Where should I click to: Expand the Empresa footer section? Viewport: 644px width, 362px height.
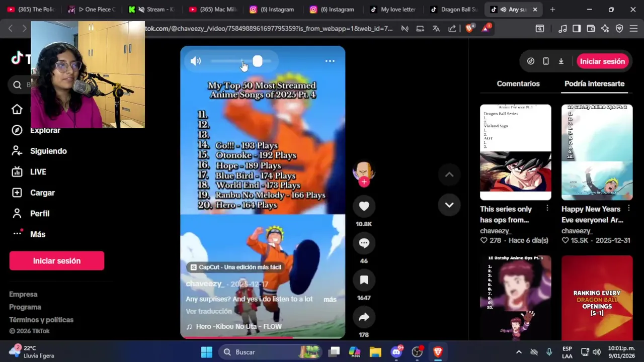(x=23, y=294)
